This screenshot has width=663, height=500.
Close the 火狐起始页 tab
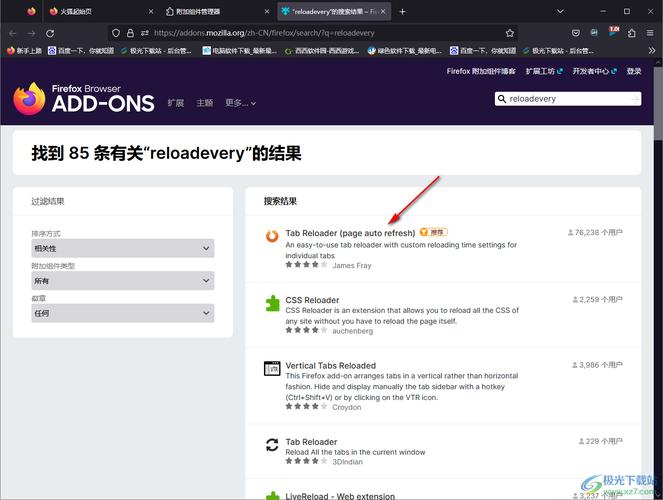point(151,12)
